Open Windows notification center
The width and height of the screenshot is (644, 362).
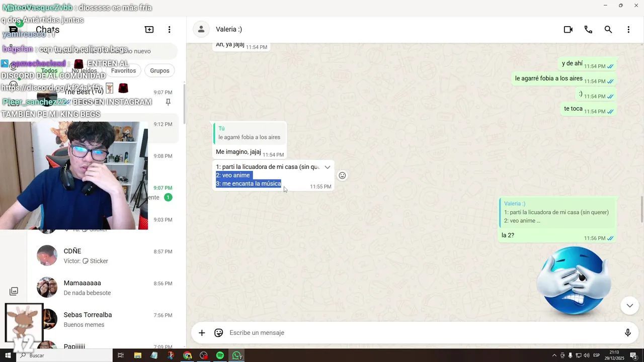point(633,355)
